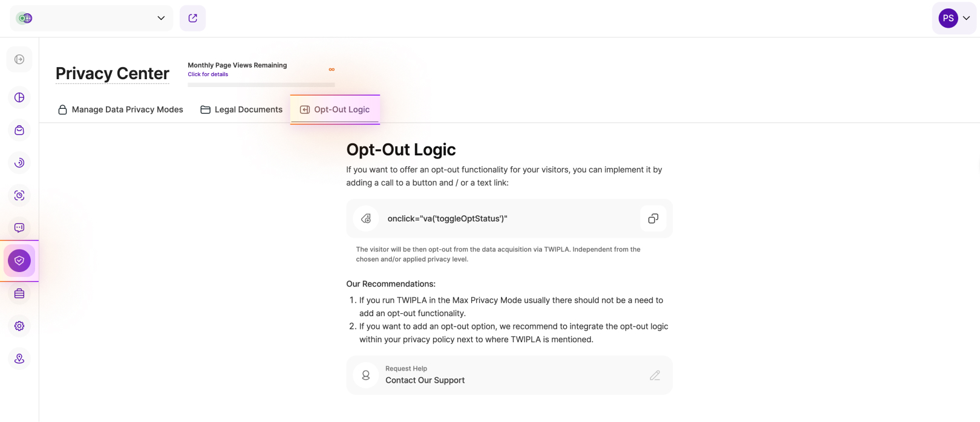The image size is (980, 422).
Task: Open the briefcase icon in sidebar
Action: pyautogui.click(x=19, y=293)
